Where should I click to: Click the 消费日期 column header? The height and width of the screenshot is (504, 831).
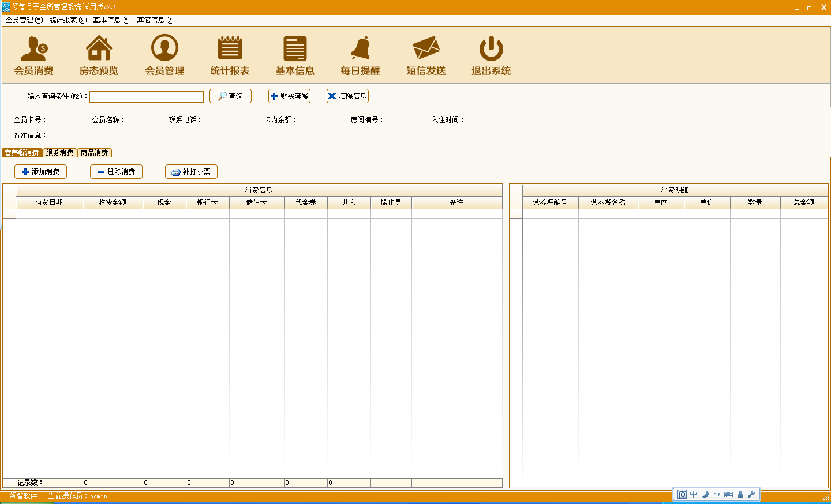pos(49,202)
